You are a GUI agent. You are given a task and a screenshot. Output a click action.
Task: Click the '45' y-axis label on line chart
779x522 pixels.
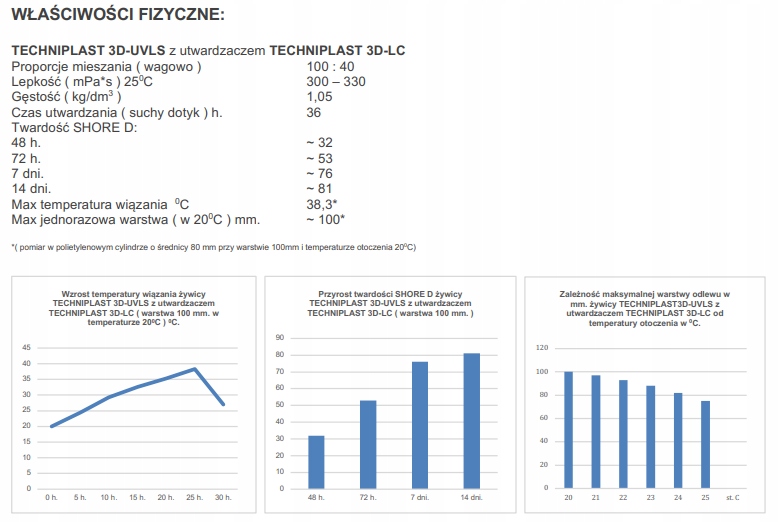coord(26,347)
